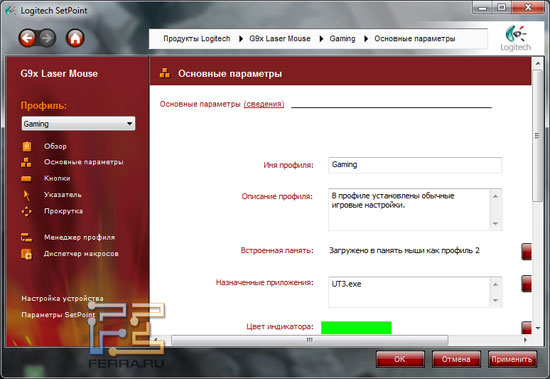Click scroll-up arrow in Описание профиля box
The height and width of the screenshot is (379, 550).
click(x=496, y=196)
